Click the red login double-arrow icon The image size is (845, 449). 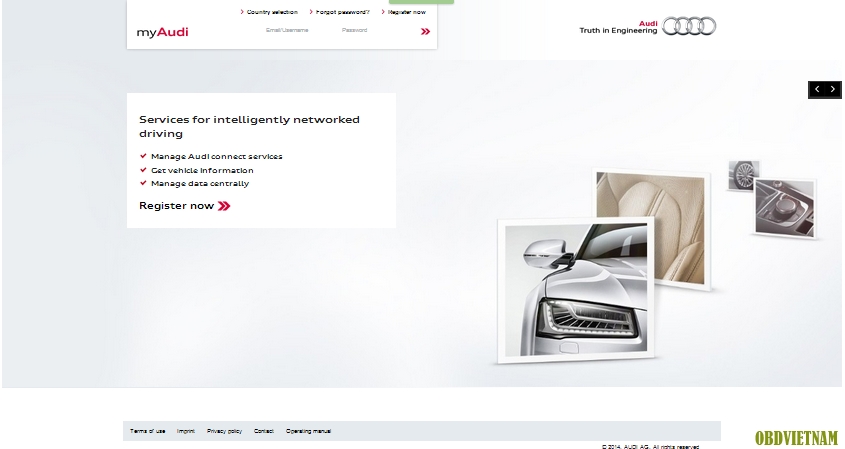point(425,32)
